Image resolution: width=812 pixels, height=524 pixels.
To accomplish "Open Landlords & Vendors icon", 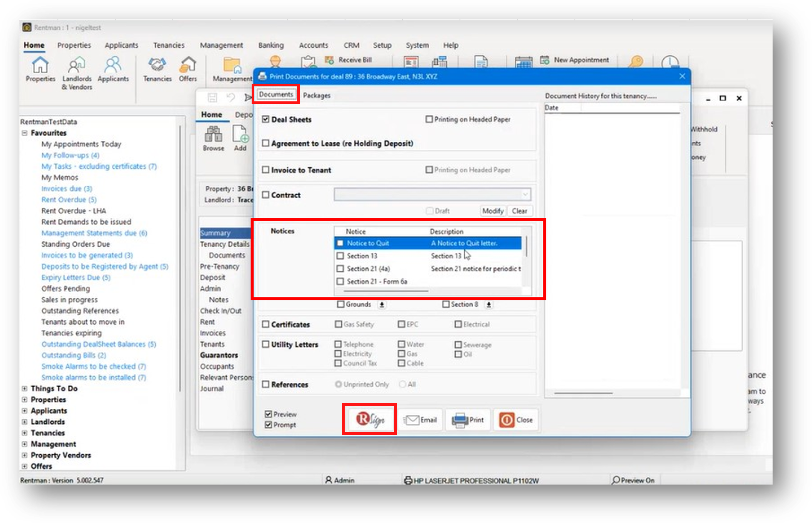I will (77, 65).
